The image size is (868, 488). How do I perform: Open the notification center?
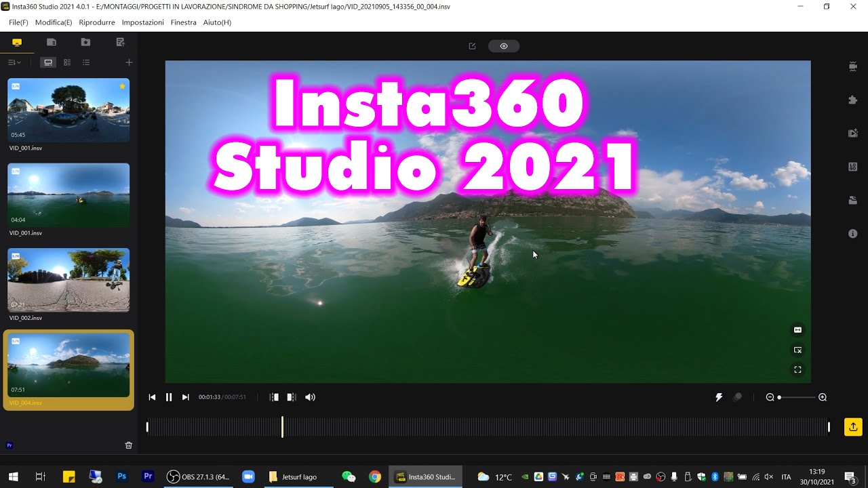click(850, 476)
